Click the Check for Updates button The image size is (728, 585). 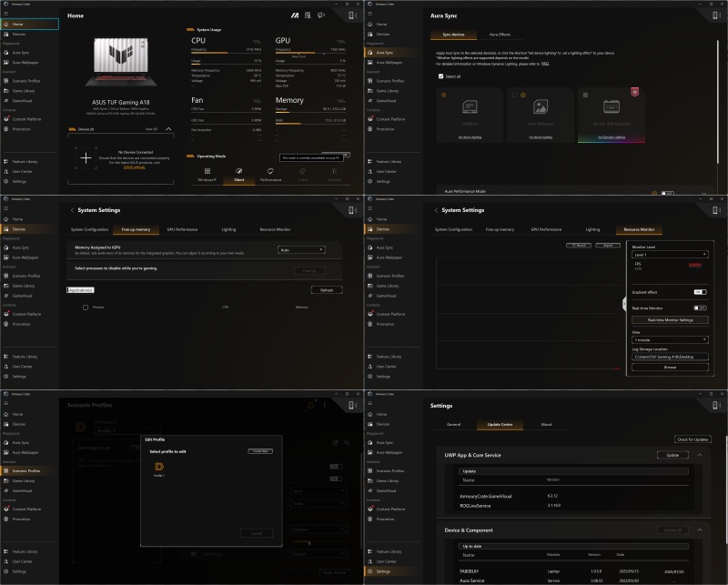[693, 440]
